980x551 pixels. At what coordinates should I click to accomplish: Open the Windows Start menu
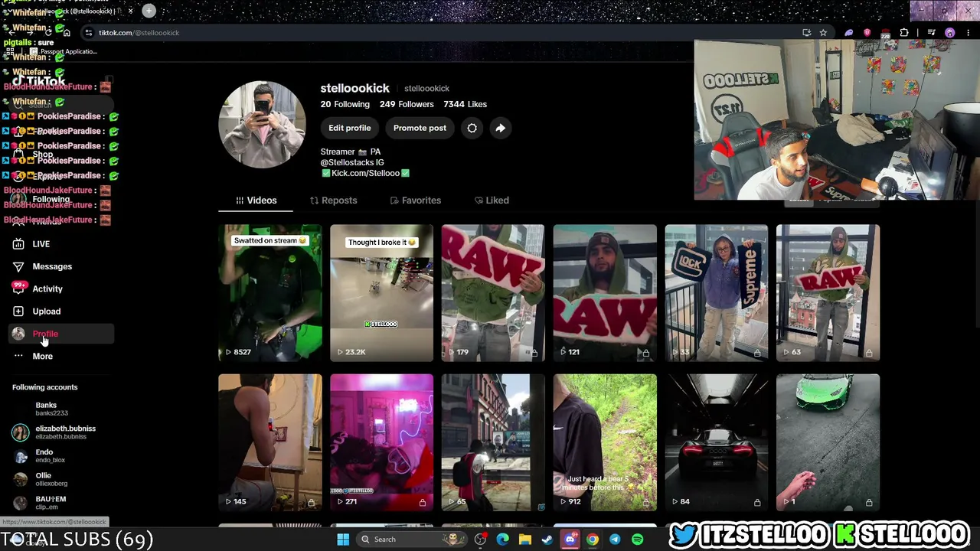pos(343,540)
